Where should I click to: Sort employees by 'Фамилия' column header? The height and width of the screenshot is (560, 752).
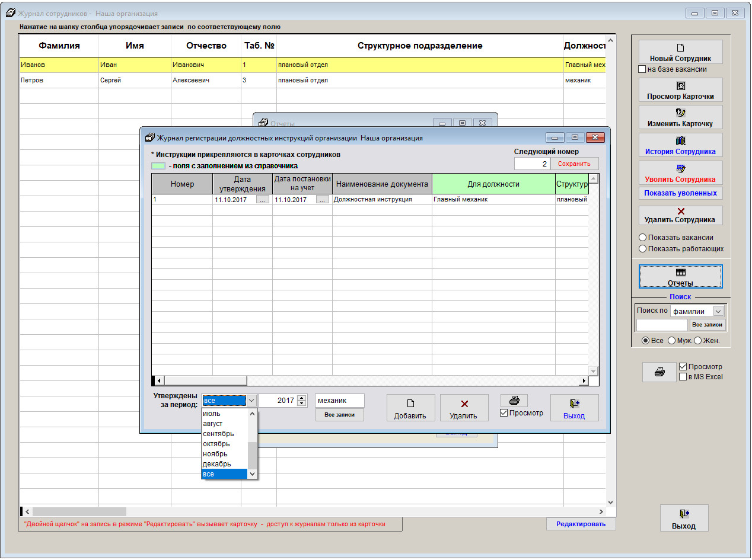coord(59,46)
